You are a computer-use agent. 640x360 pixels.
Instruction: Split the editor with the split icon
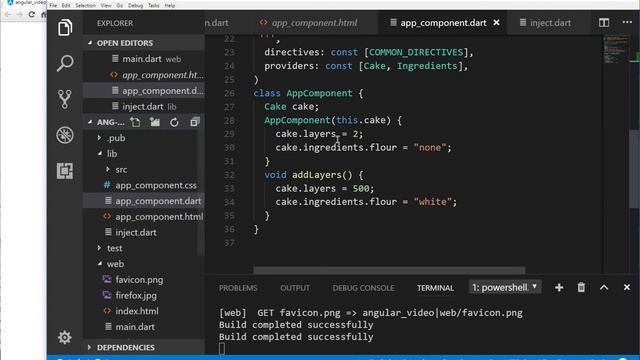point(604,23)
